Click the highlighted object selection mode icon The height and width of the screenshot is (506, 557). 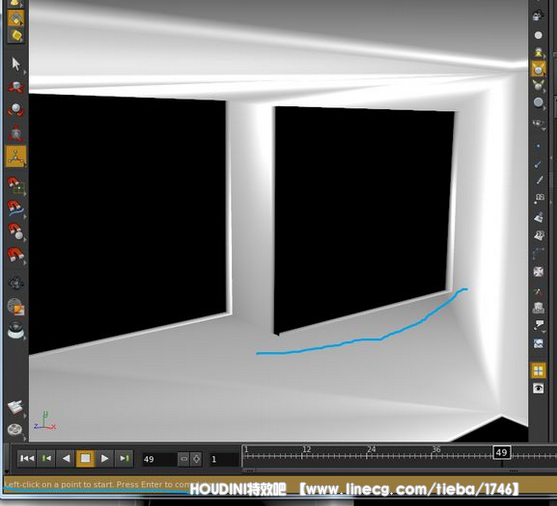[x=16, y=18]
